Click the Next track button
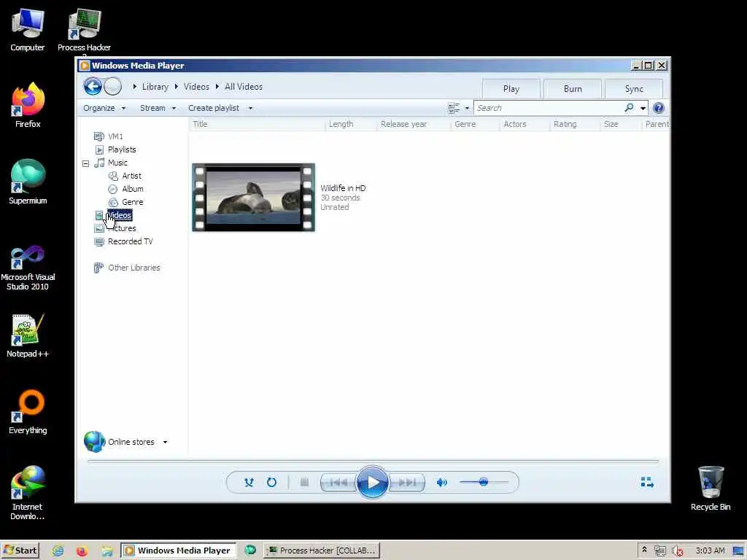 pyautogui.click(x=407, y=483)
